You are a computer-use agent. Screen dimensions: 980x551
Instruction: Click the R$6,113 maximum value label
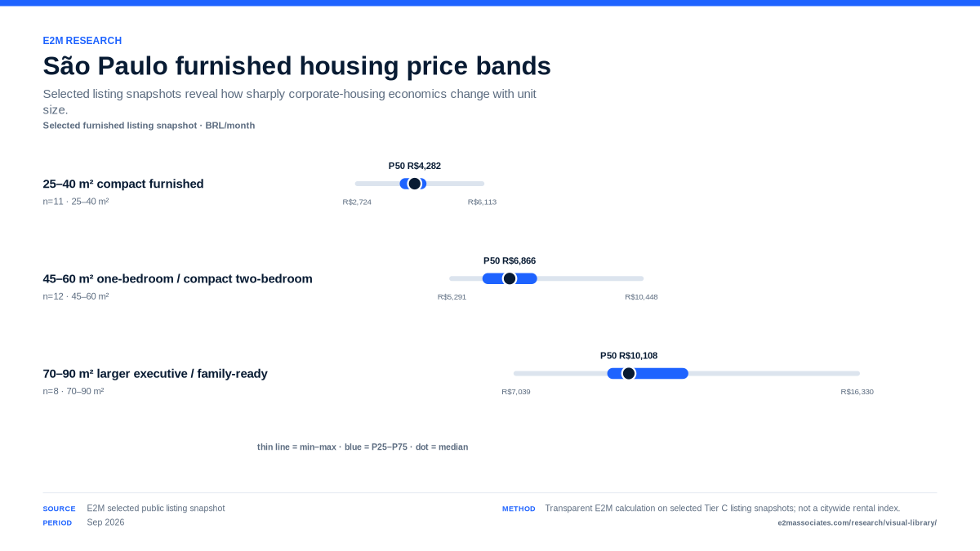[482, 202]
